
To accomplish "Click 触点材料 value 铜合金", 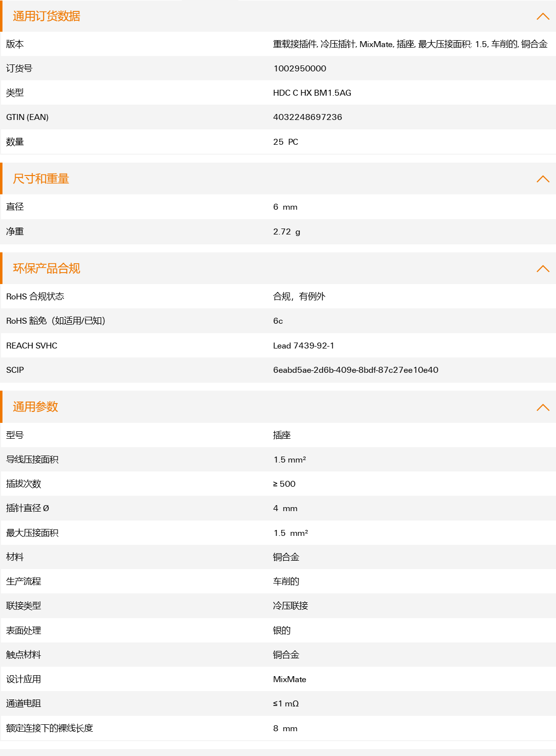I will click(x=286, y=655).
